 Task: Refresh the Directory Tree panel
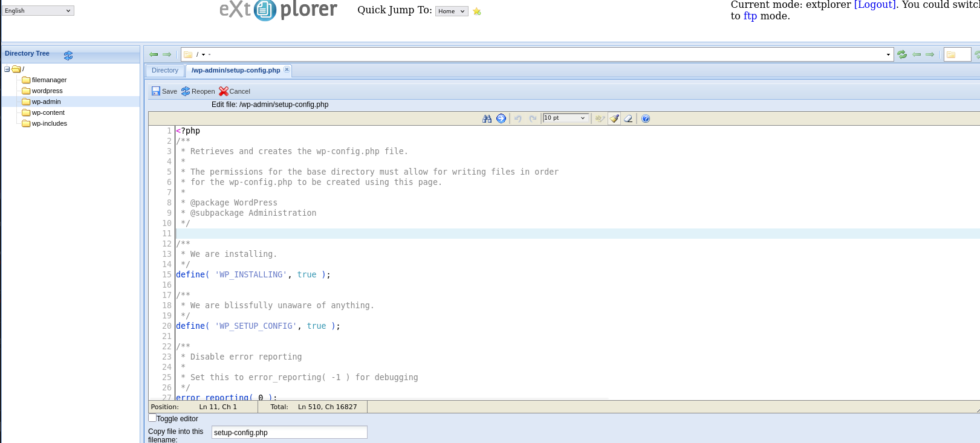coord(68,55)
